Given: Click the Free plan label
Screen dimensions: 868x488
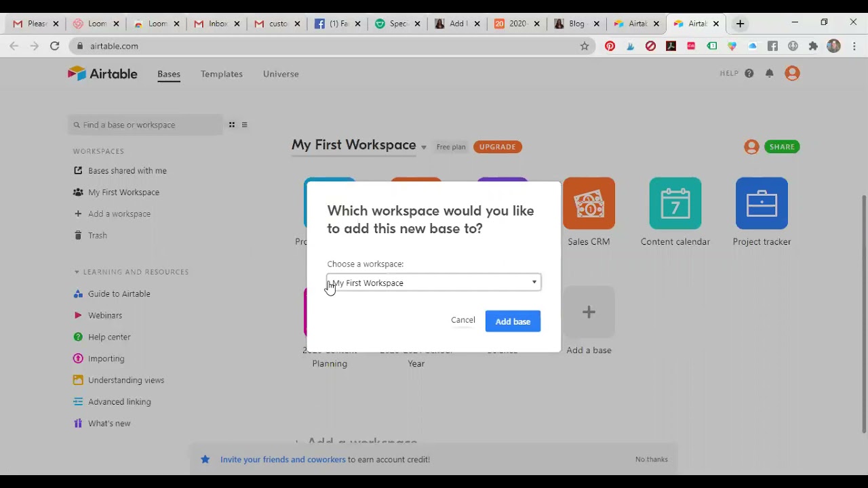Looking at the screenshot, I should [451, 147].
